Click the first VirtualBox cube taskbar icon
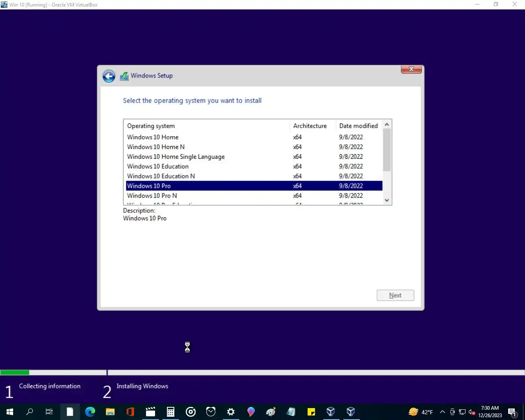 click(331, 412)
